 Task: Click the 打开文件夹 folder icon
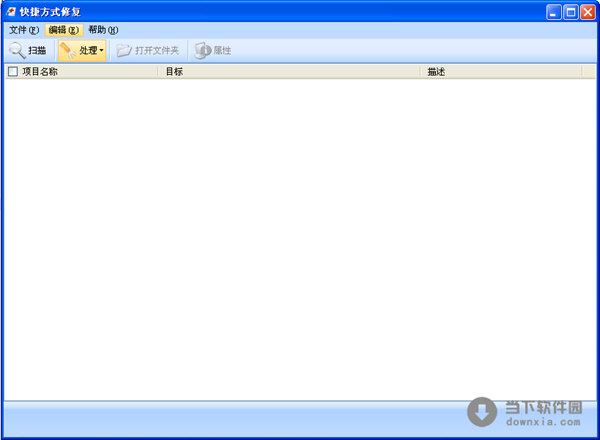tap(124, 51)
